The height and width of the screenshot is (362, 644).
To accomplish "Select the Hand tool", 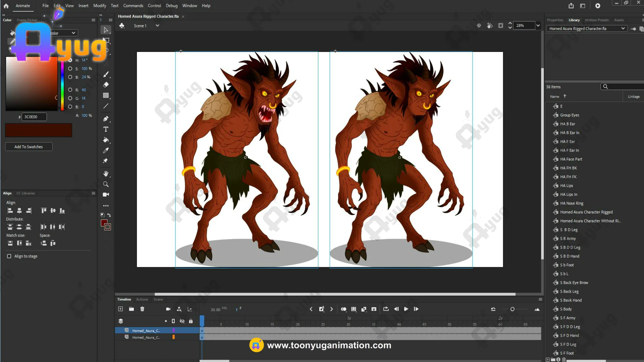I will click(x=106, y=174).
